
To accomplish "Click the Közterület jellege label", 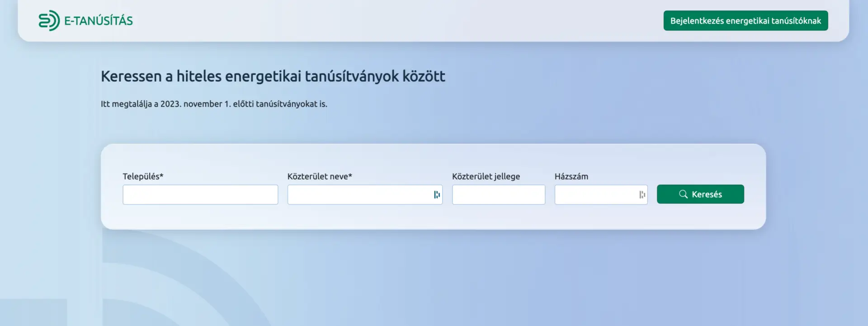I will point(486,177).
